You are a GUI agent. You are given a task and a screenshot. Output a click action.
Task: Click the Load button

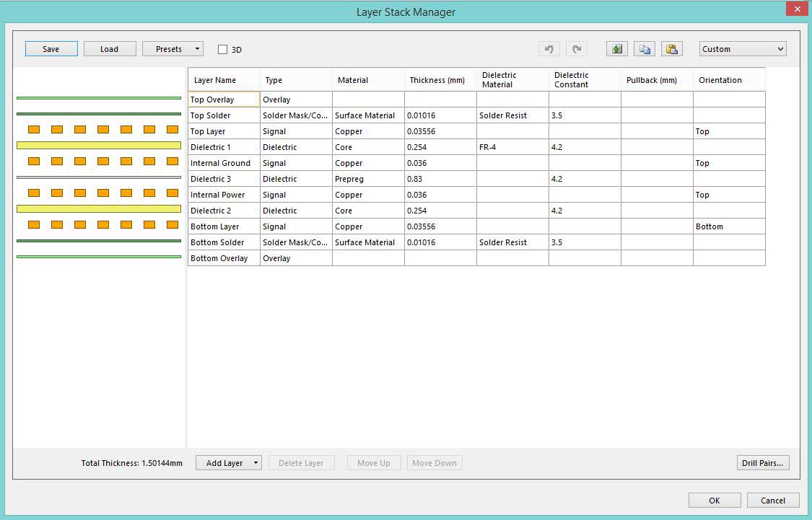point(110,49)
